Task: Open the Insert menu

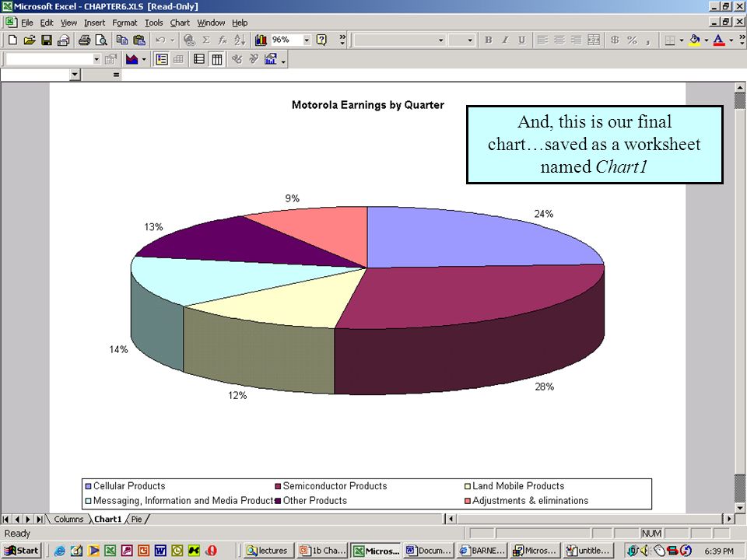Action: point(94,23)
